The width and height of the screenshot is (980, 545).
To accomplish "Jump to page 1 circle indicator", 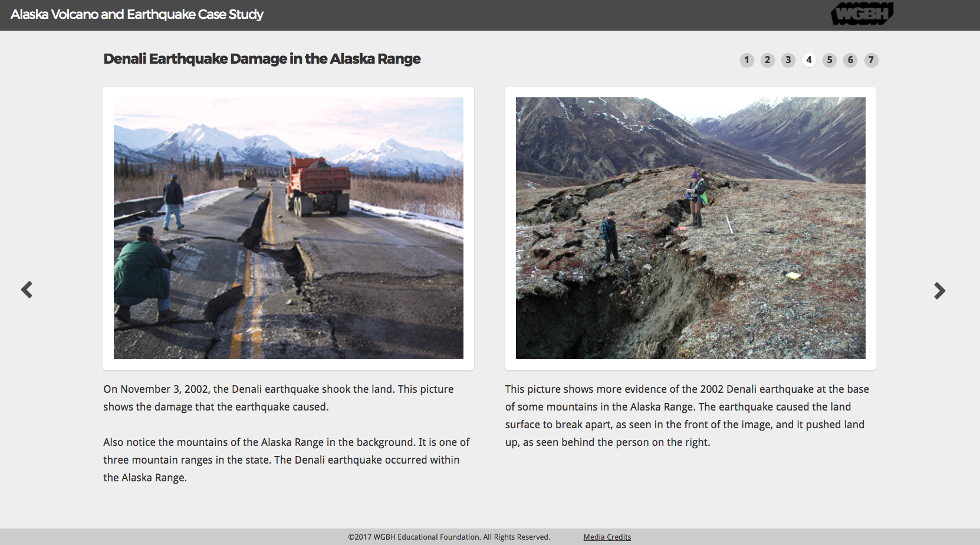I will [x=746, y=60].
